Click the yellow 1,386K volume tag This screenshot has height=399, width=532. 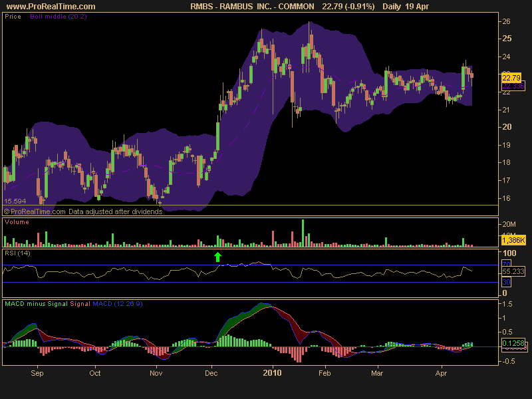(513, 240)
